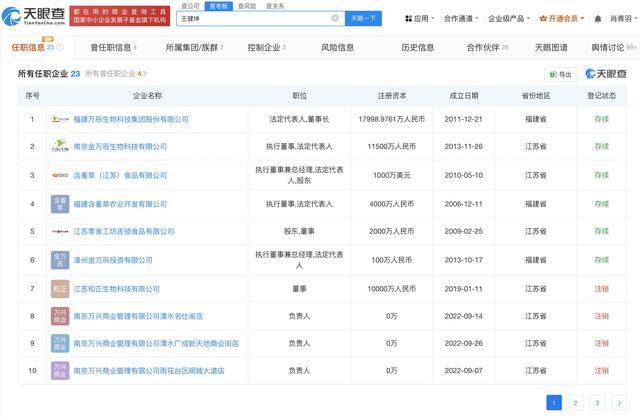Viewport: 640px width, 418px height.
Task: Click the Tianyancha logo at top left
Action: tap(33, 16)
